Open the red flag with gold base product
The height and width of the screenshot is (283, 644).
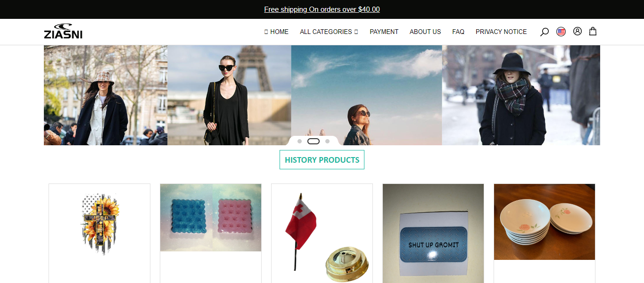click(322, 233)
